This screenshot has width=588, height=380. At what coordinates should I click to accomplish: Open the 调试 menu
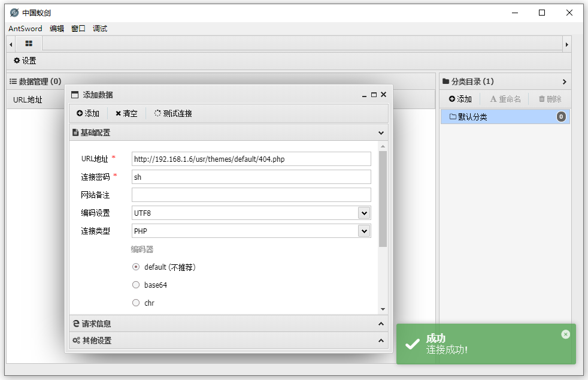100,29
